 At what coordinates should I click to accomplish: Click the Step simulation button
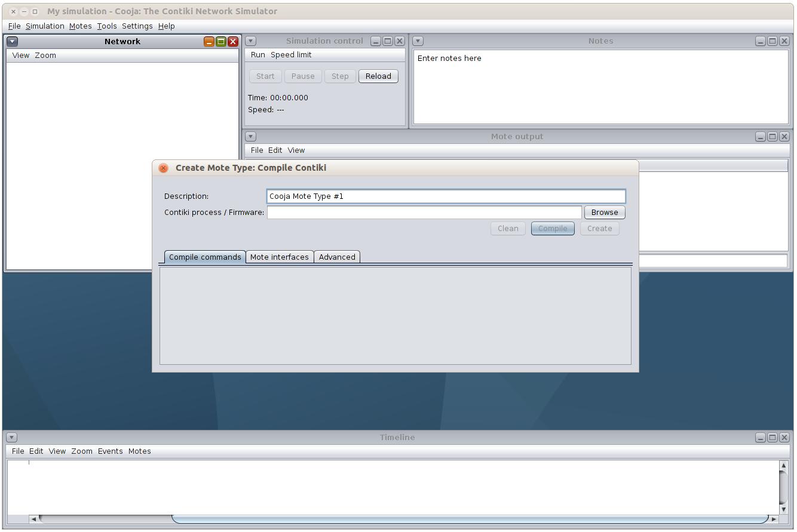tap(340, 76)
